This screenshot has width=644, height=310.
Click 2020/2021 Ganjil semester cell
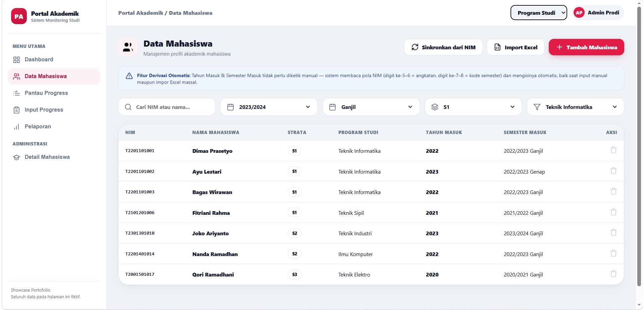click(523, 275)
